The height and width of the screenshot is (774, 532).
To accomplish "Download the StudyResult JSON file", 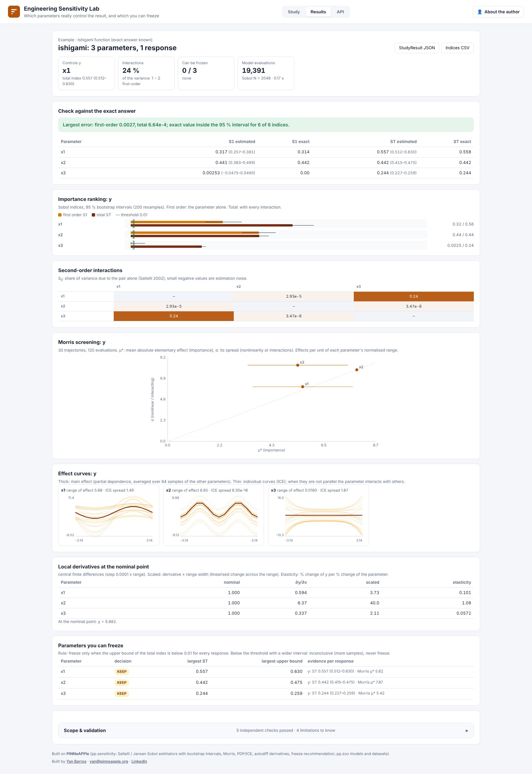I will click(x=417, y=48).
